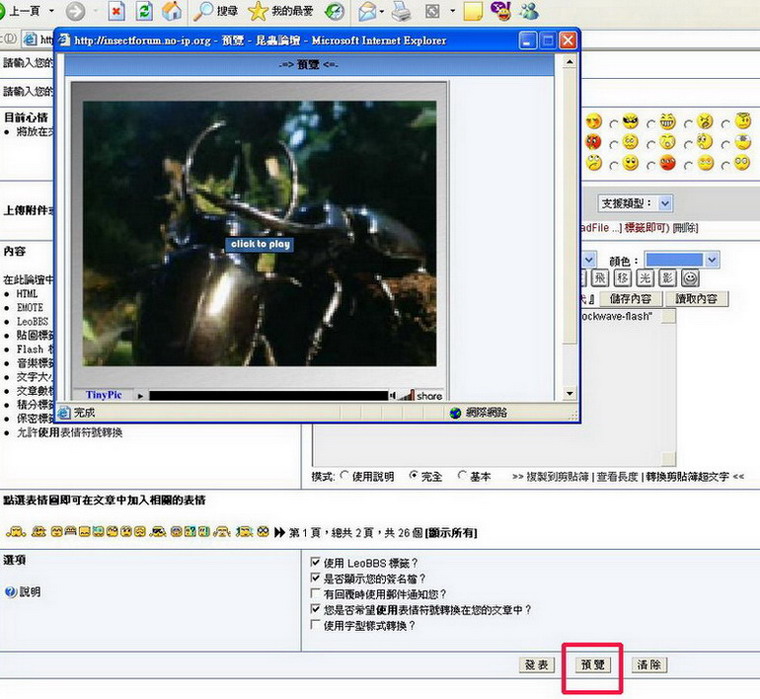Uncheck 使用 LeoBBS 標籤 checkbox
Image resolution: width=760 pixels, height=699 pixels.
(x=316, y=562)
